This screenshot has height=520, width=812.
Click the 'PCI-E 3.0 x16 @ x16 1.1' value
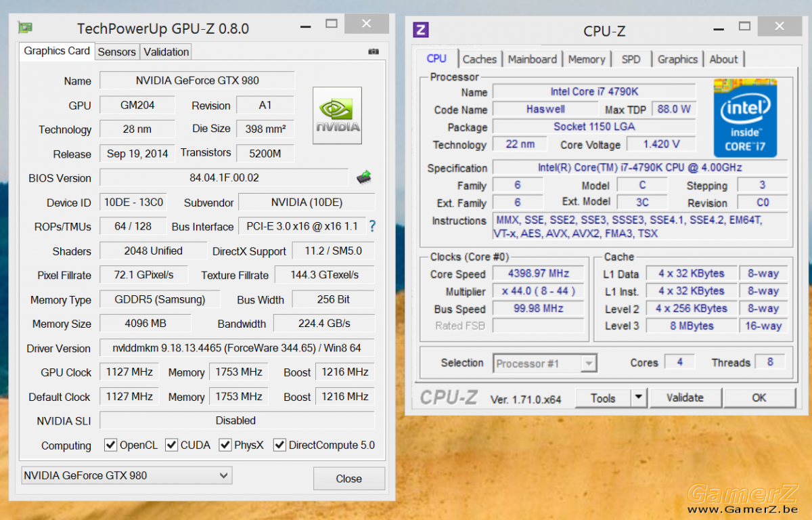coord(302,226)
